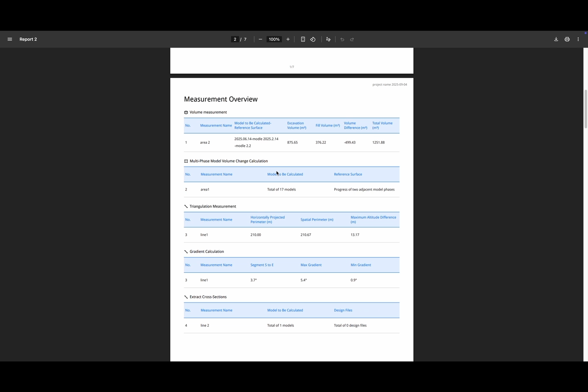The height and width of the screenshot is (392, 588).
Task: Click the Triangulation Measurement section title
Action: click(213, 207)
